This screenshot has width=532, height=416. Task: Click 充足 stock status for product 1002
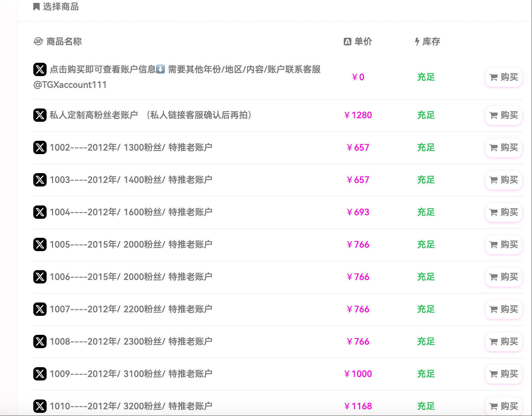[x=426, y=147]
